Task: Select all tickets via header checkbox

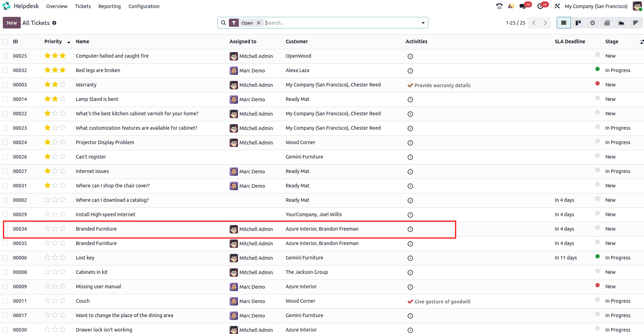Action: pyautogui.click(x=5, y=41)
